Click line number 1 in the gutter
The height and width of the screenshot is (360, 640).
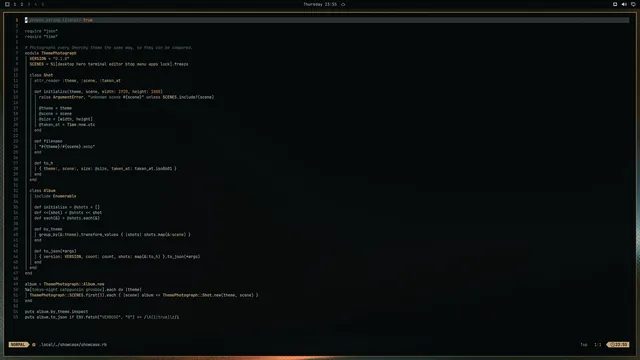click(x=17, y=20)
